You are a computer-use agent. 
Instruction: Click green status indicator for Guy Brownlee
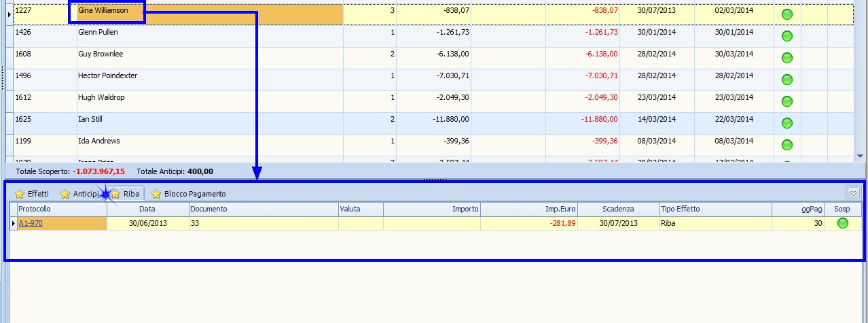[x=787, y=58]
